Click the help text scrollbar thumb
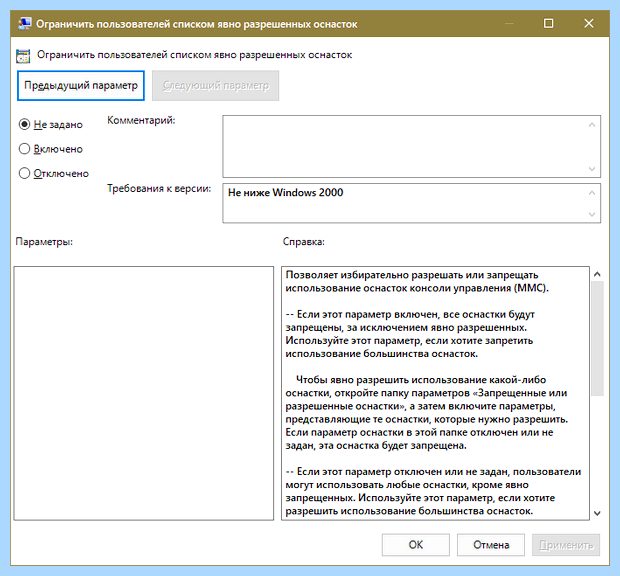The image size is (620, 576). 597,338
